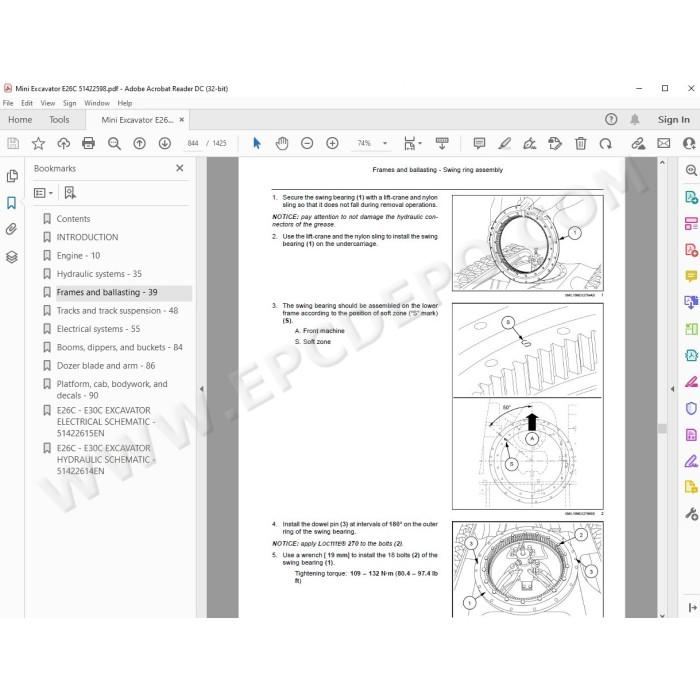700x700 pixels.
Task: Open the Window menu
Action: pyautogui.click(x=97, y=103)
